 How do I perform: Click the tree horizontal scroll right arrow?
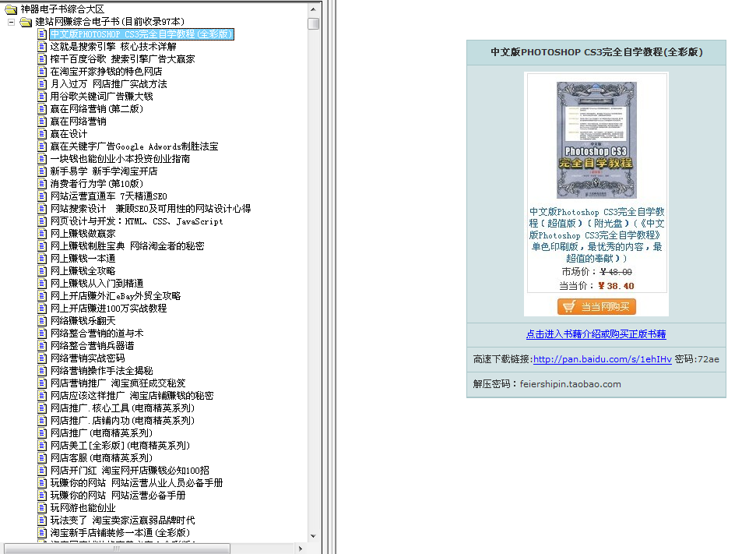coord(301,549)
